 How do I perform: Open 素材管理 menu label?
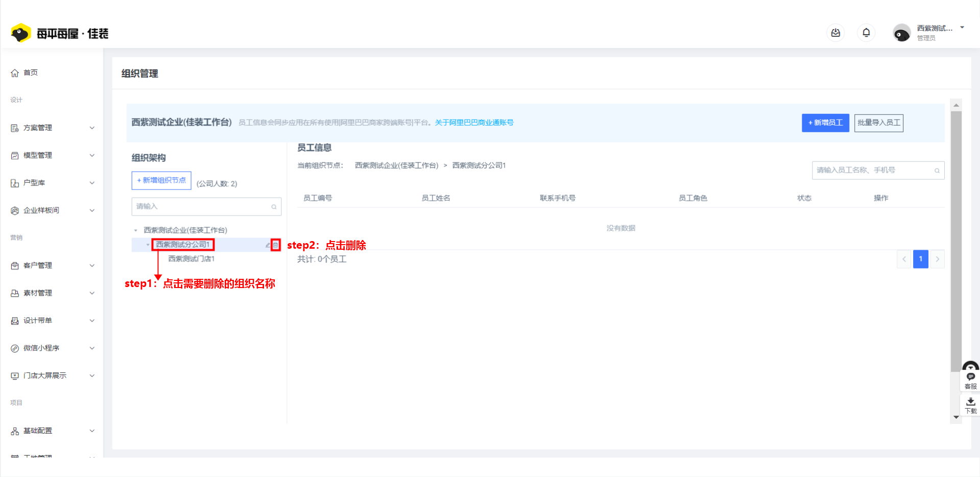click(38, 293)
